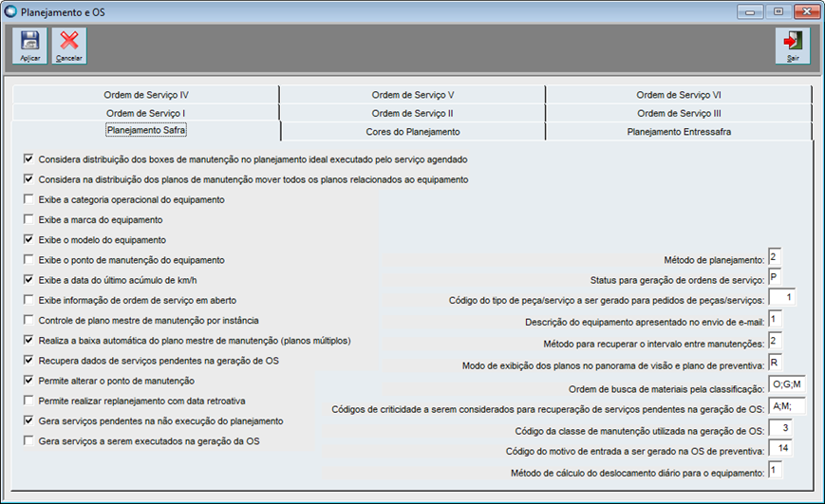
Task: Focus Código do tipo de peça/serviço field
Action: click(x=782, y=297)
